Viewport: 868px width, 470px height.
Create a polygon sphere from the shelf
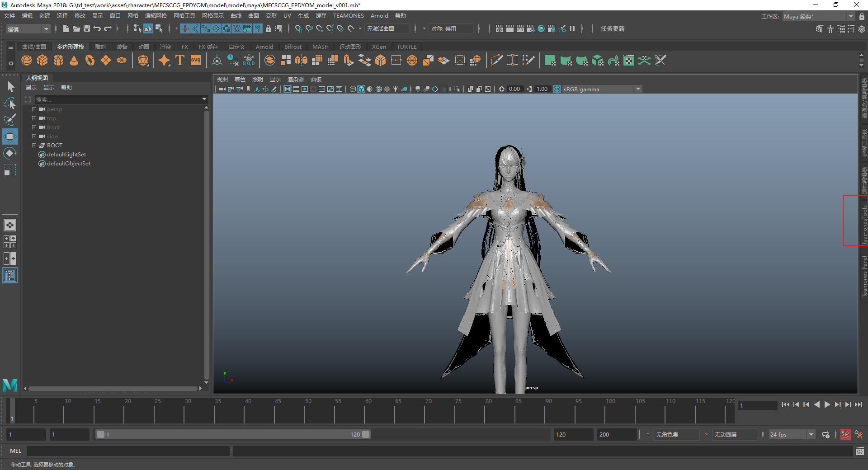tap(27, 60)
